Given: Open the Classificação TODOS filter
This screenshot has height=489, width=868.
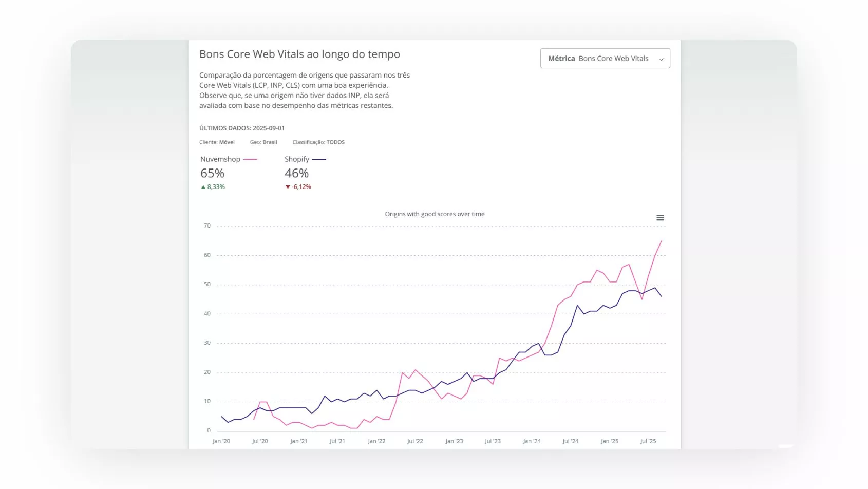Looking at the screenshot, I should coord(318,142).
